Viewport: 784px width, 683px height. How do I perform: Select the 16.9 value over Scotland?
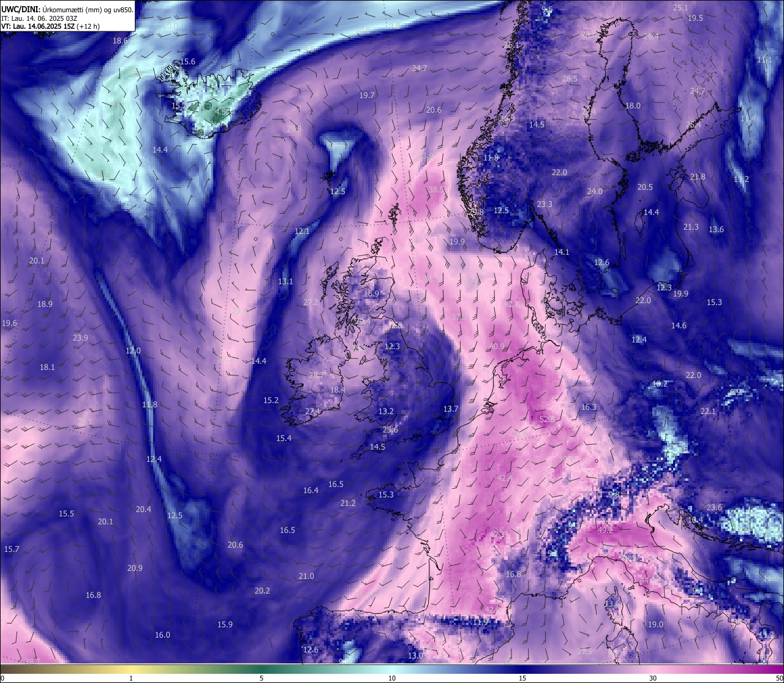pos(372,294)
